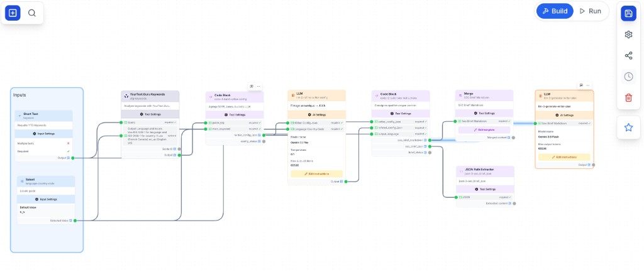Open Input Settings on Short Text node
The height and width of the screenshot is (272, 644).
tap(44, 133)
